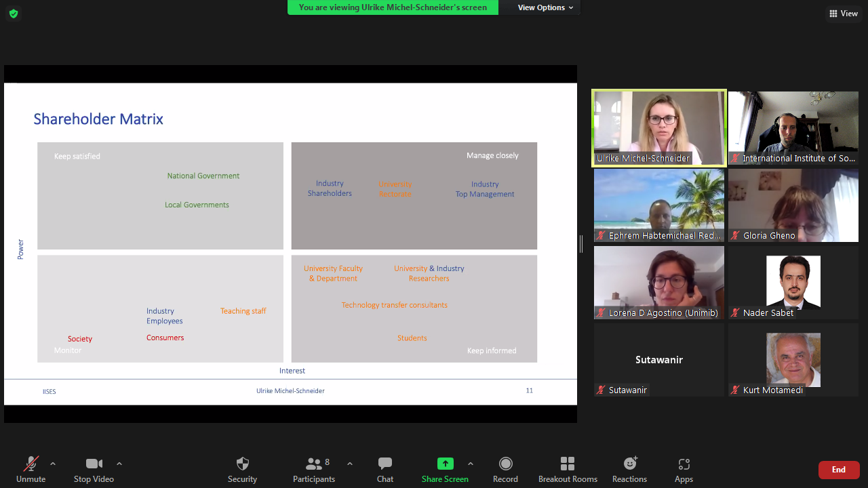Click the 'Manage closely' quadrant label

click(x=492, y=156)
